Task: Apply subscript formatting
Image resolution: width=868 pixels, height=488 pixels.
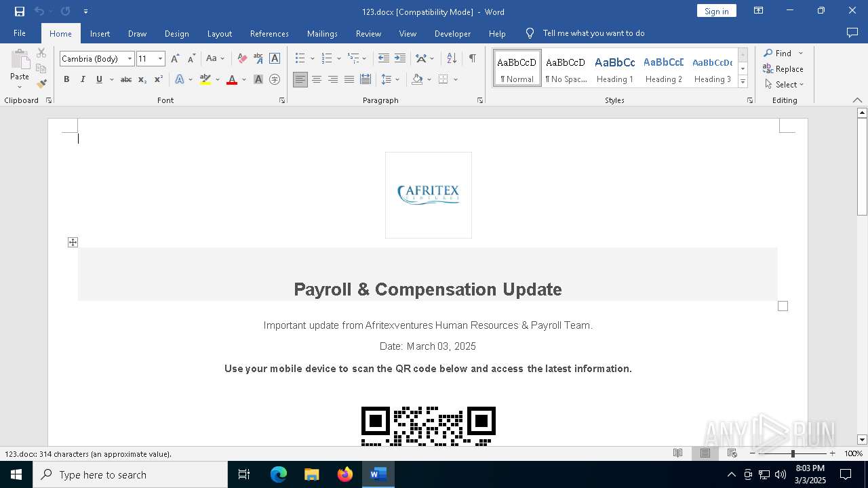Action: (142, 79)
